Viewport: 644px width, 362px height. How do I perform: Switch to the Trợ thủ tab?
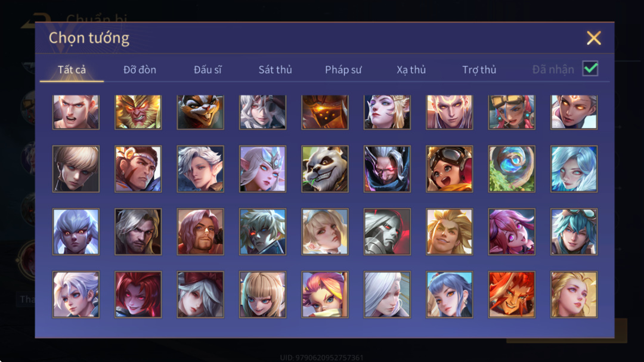coord(479,70)
